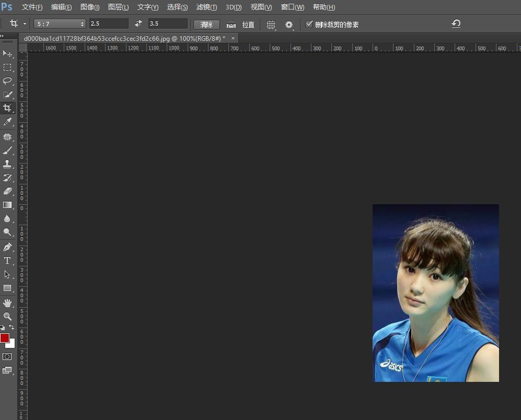Toggle 删除裁剪的像素 checkbox
This screenshot has height=420, width=521.
click(309, 24)
